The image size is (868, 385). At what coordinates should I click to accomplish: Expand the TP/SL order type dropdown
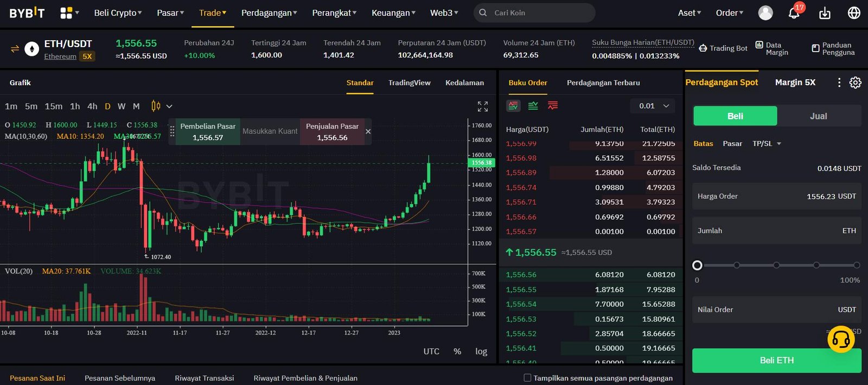(767, 144)
